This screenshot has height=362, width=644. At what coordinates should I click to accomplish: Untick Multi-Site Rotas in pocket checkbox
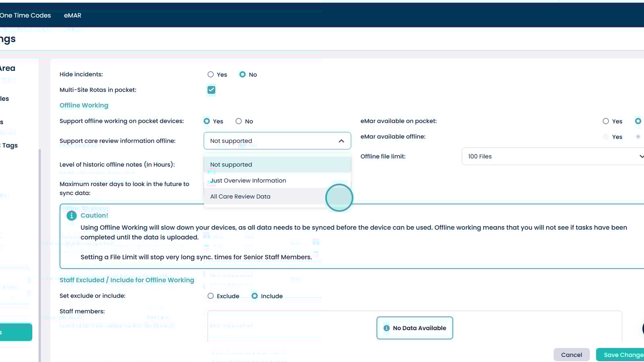(x=211, y=90)
